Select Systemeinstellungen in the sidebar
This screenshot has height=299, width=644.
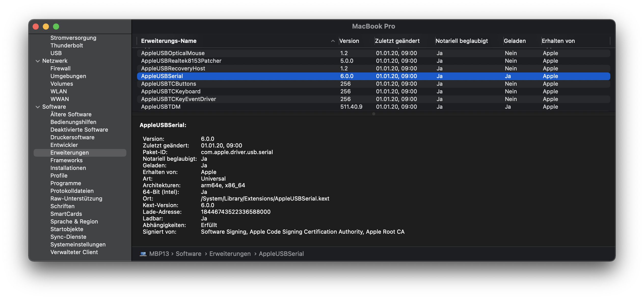78,244
